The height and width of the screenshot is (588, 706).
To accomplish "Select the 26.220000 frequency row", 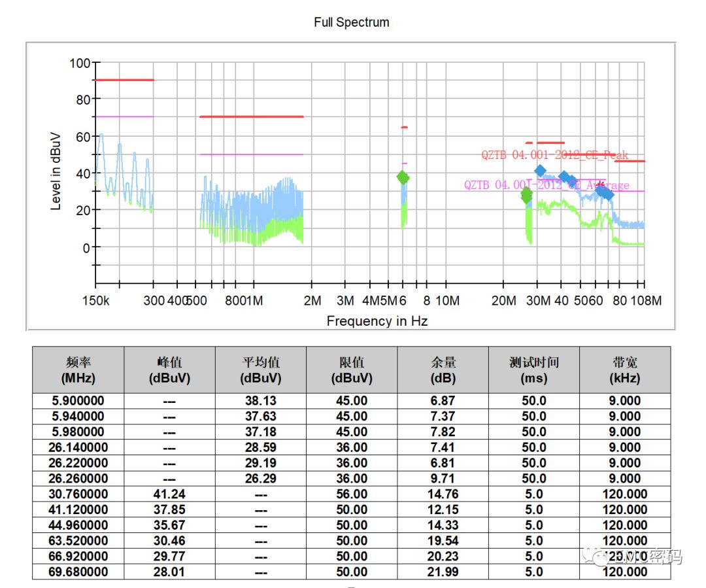I will (x=78, y=462).
